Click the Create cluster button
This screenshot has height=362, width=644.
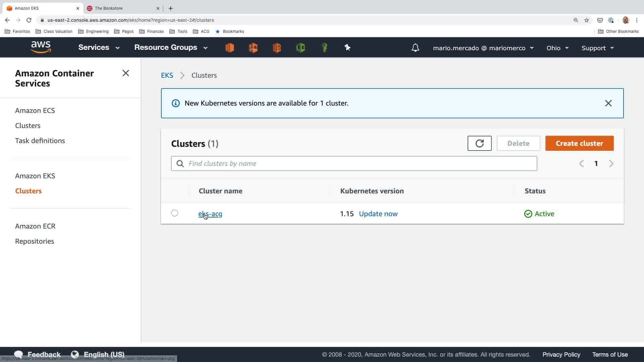pyautogui.click(x=579, y=143)
